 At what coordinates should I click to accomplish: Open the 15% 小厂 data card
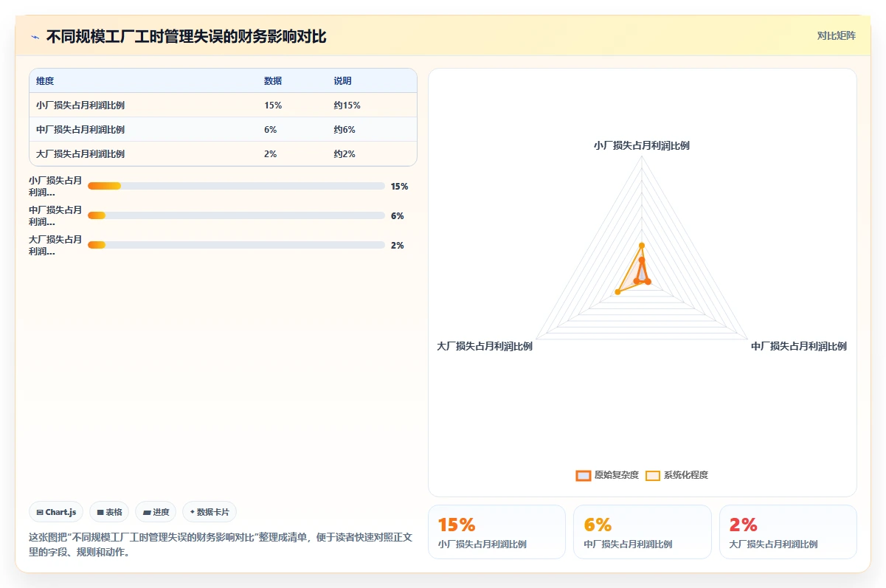496,532
